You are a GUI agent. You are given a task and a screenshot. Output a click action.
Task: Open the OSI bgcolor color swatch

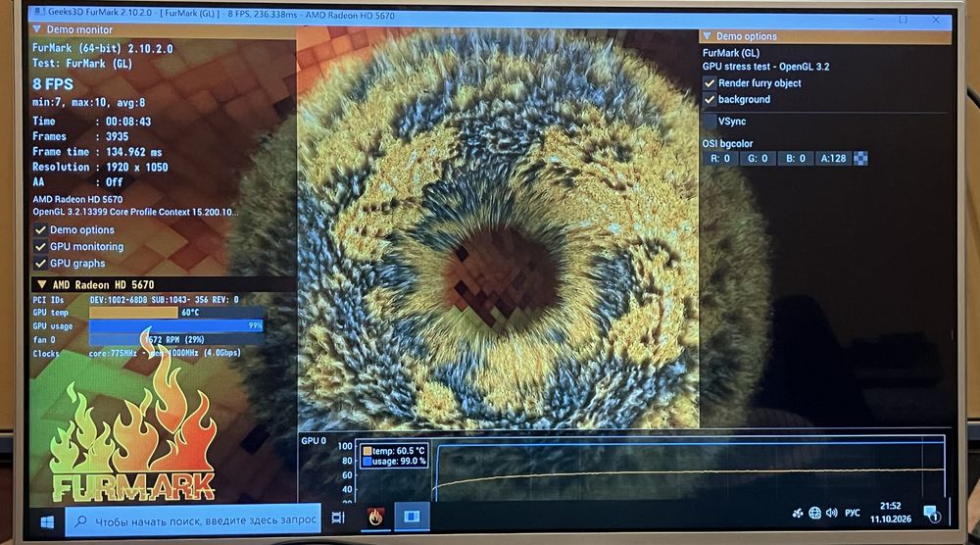click(x=860, y=159)
